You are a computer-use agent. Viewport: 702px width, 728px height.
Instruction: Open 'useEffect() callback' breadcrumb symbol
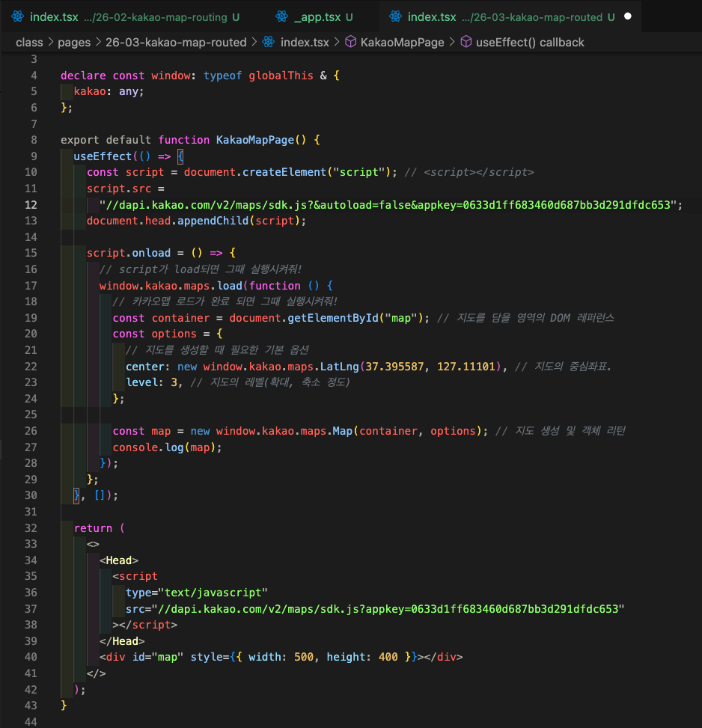pyautogui.click(x=530, y=42)
